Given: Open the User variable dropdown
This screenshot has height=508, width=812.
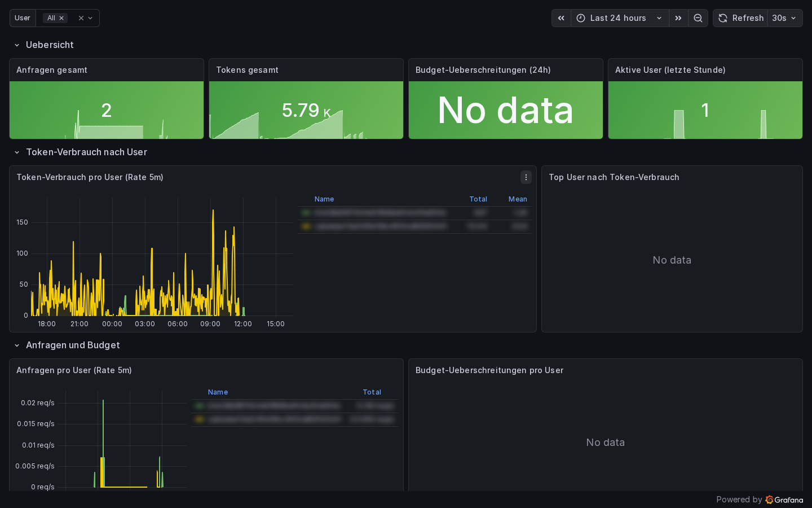Looking at the screenshot, I should [x=90, y=18].
